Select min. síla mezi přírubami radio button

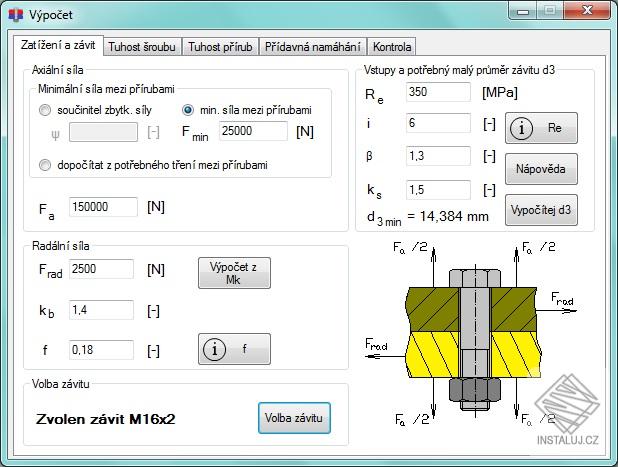coord(188,110)
